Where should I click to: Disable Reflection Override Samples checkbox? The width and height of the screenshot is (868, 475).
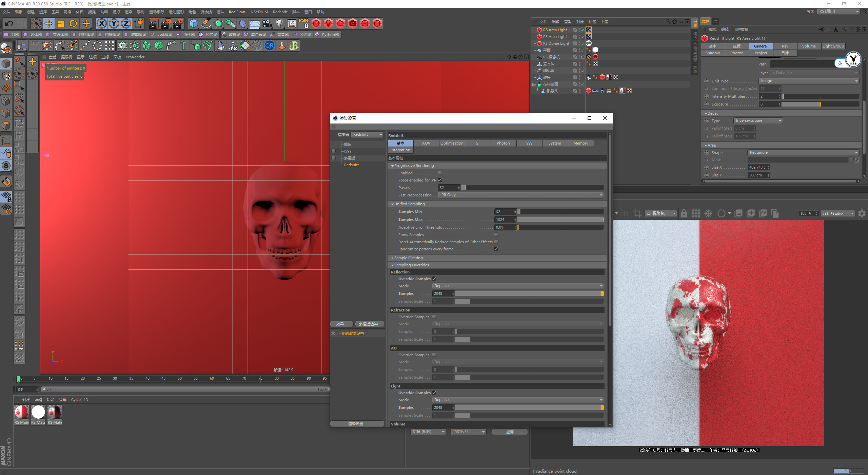[x=434, y=279]
